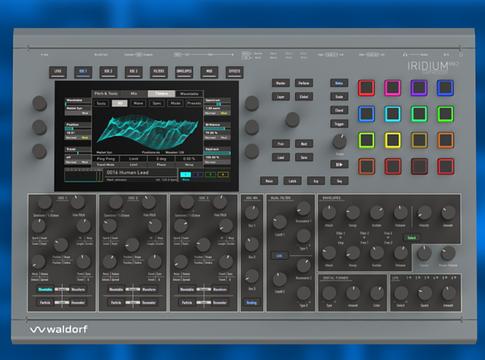Toggle the Seq button

point(339,181)
